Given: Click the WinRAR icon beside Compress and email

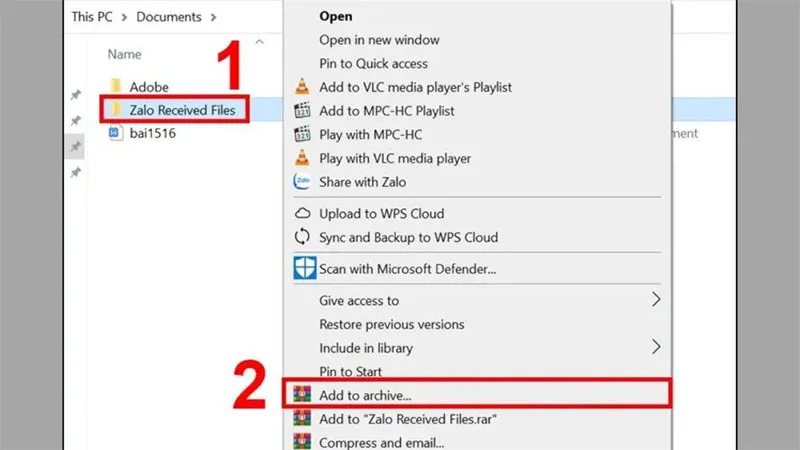Looking at the screenshot, I should click(x=302, y=441).
